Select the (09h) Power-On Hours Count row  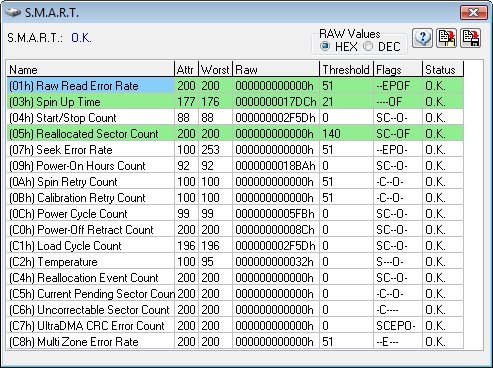[x=235, y=166]
